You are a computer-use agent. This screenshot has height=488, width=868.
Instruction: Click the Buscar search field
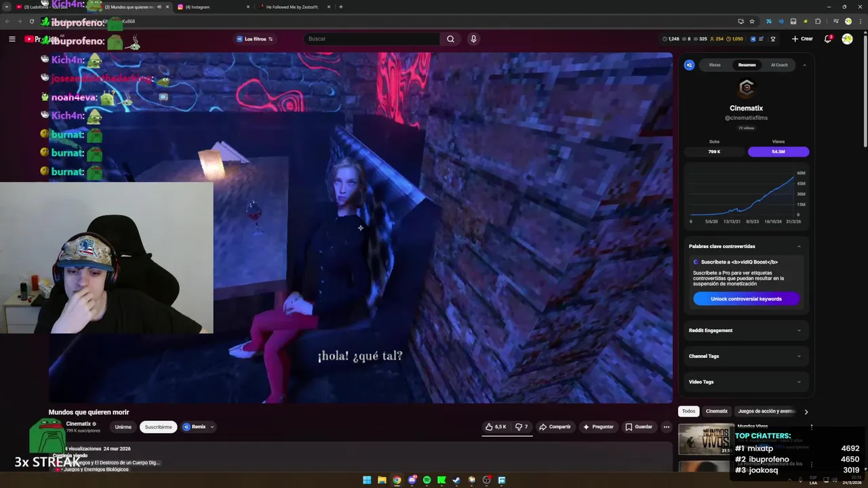pos(372,39)
